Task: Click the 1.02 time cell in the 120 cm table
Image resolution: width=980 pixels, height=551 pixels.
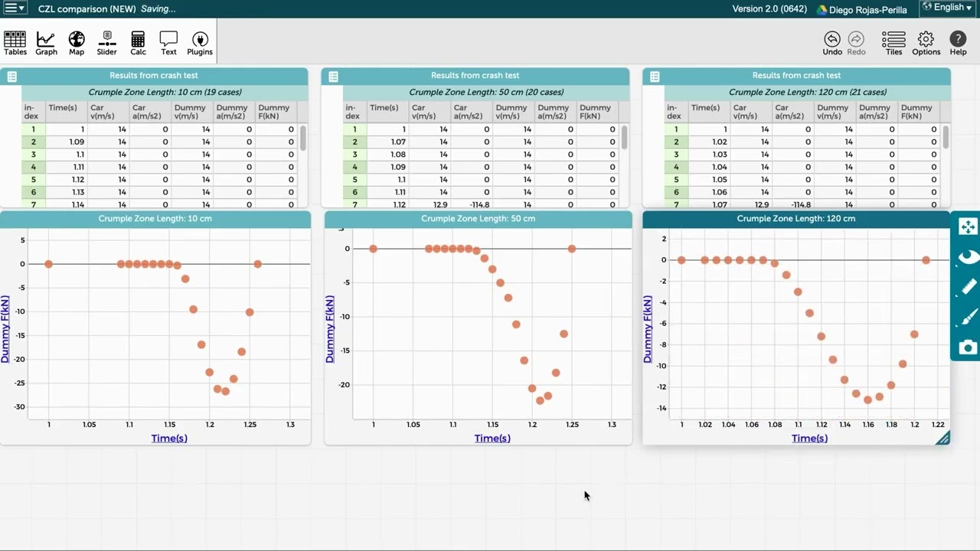Action: (x=710, y=142)
